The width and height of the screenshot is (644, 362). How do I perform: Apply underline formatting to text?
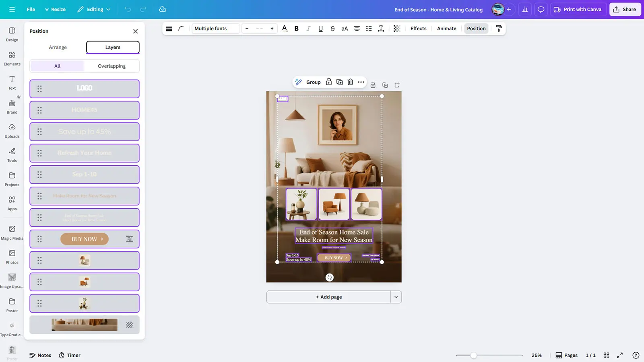click(x=320, y=29)
